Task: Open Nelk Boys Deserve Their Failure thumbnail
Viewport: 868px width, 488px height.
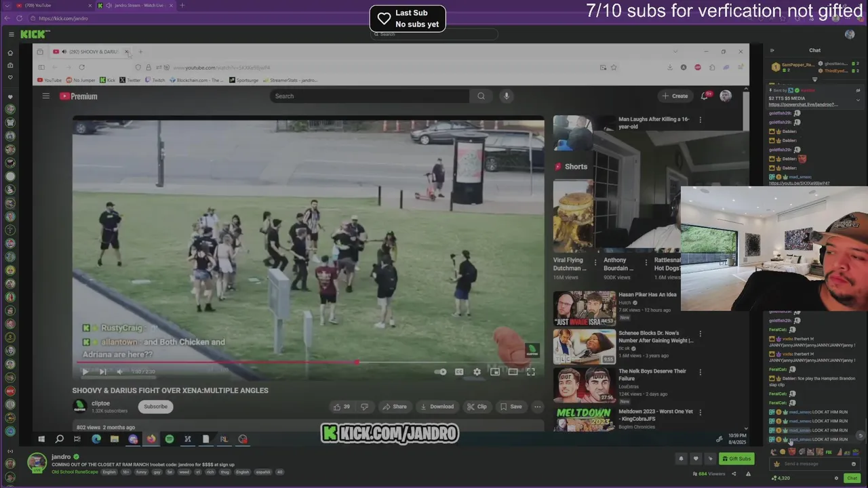Action: [585, 385]
